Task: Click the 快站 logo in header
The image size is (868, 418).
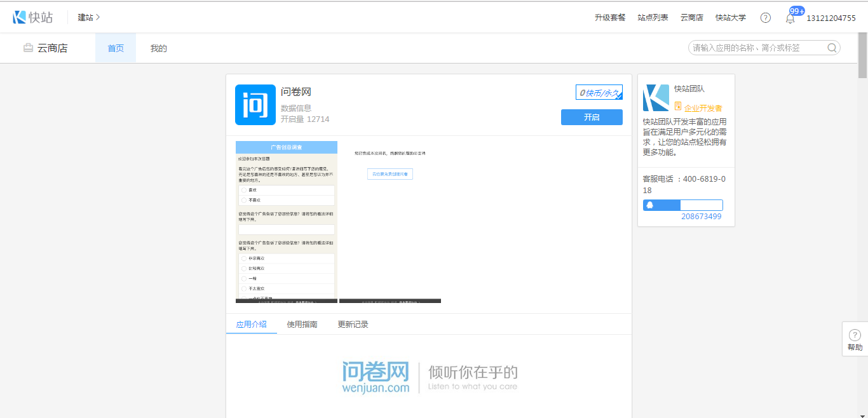Action: 33,18
